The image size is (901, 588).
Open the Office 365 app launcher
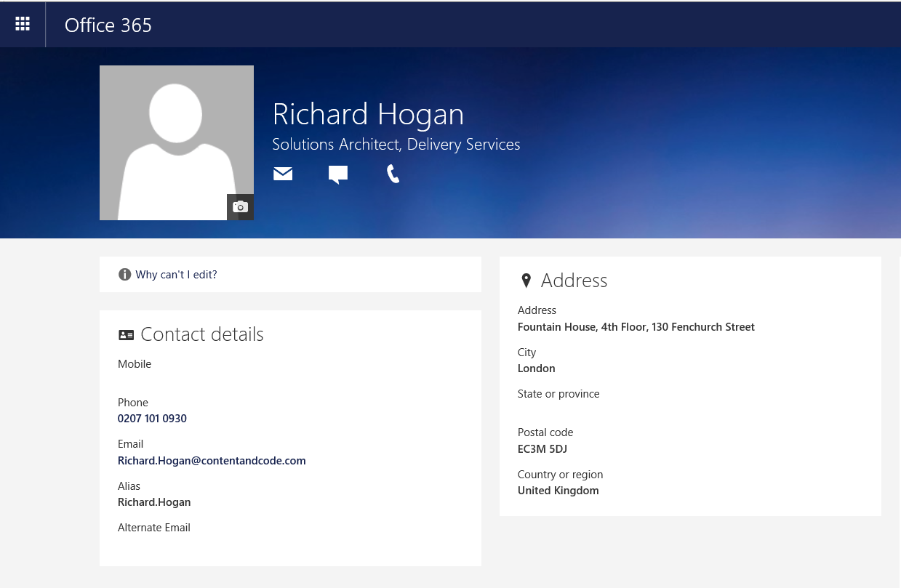[23, 24]
